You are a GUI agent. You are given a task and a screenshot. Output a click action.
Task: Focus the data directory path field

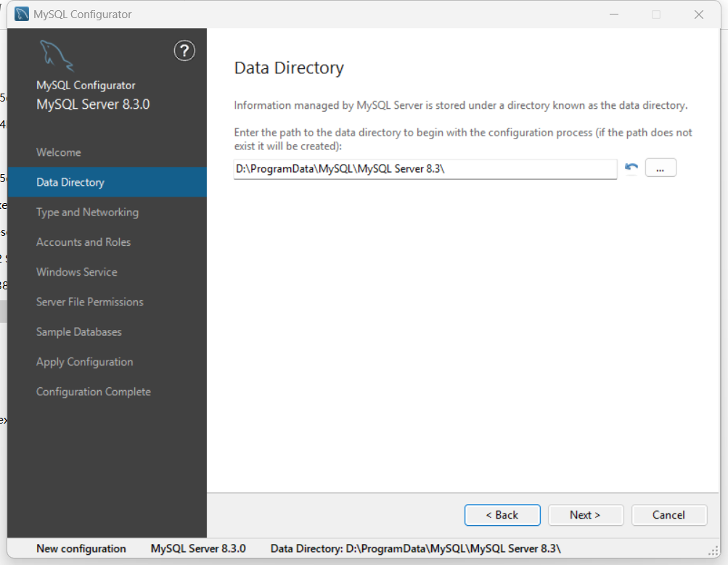point(425,169)
